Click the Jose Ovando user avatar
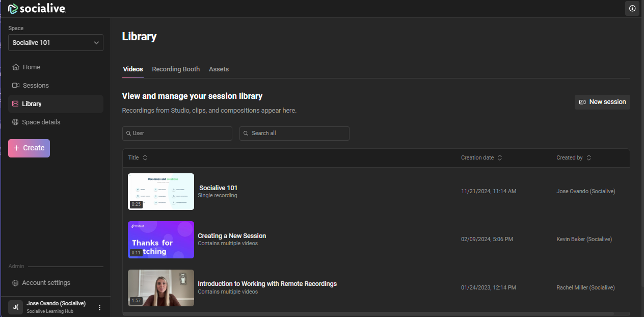The height and width of the screenshot is (317, 644). [x=15, y=307]
